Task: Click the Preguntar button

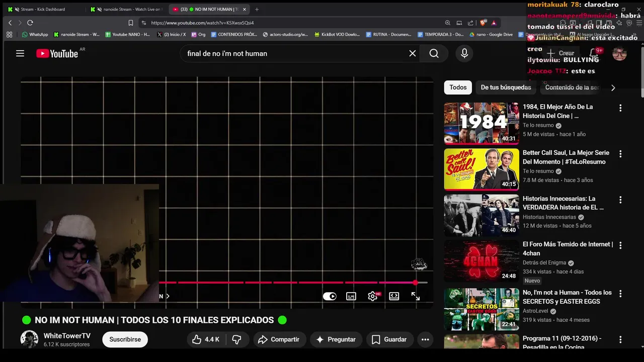Action: 336,339
